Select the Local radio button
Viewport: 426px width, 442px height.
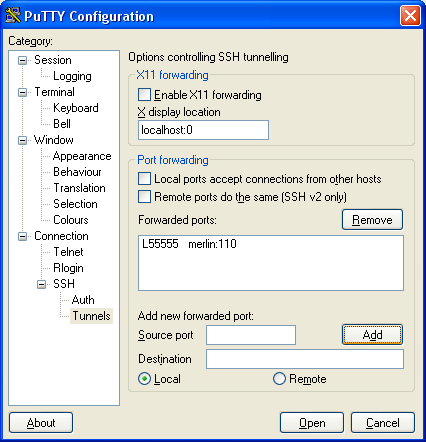coord(144,379)
